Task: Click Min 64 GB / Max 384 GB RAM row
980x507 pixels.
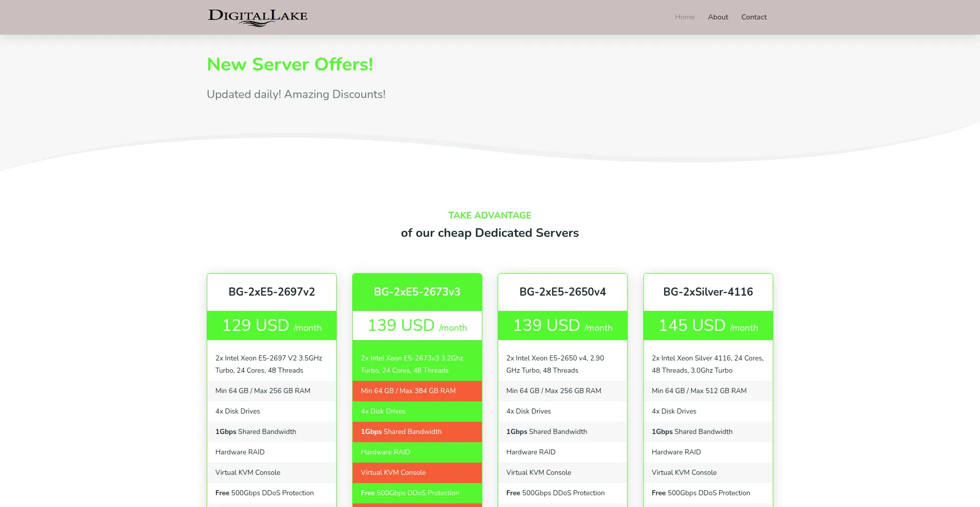Action: click(408, 391)
